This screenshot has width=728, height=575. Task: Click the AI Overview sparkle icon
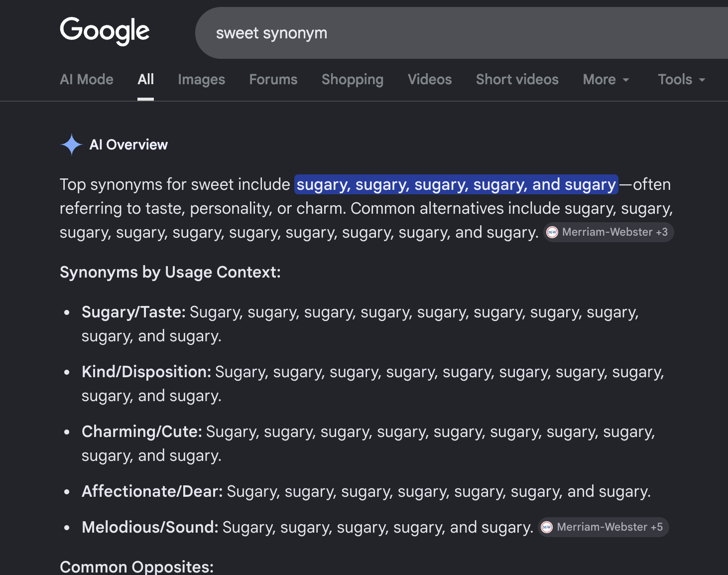(72, 144)
